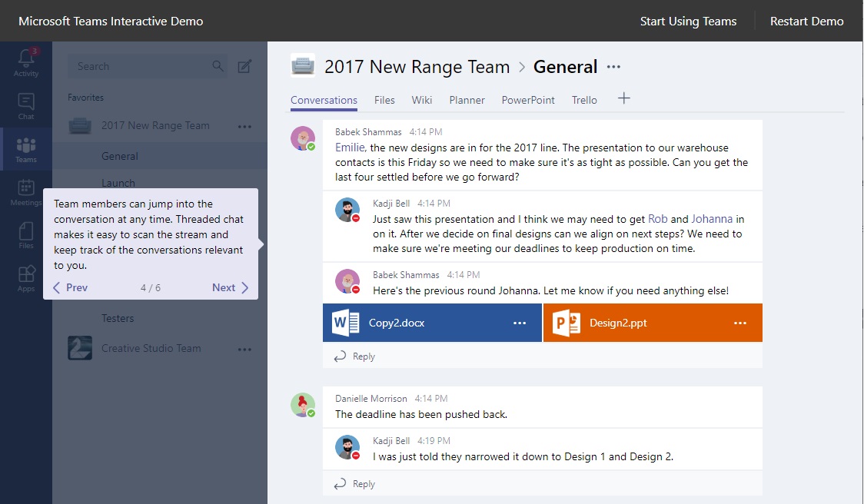
Task: Click the Word icon on Copy2.docx
Action: [x=345, y=323]
